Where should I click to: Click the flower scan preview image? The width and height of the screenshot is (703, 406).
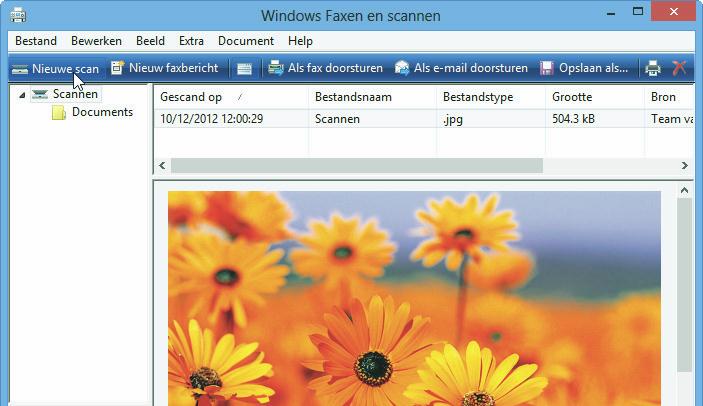click(x=414, y=298)
